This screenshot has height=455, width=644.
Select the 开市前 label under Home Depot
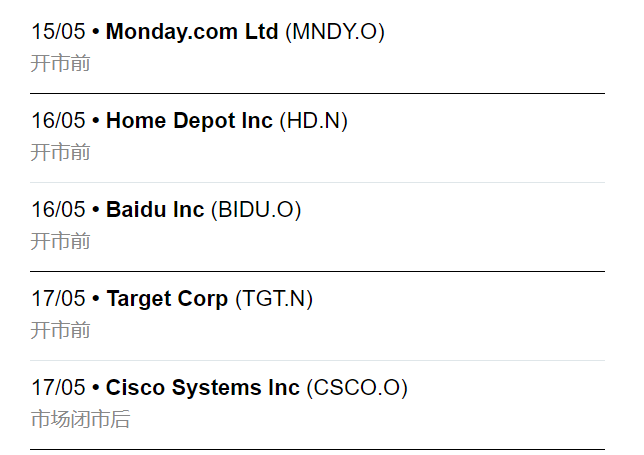pyautogui.click(x=60, y=152)
